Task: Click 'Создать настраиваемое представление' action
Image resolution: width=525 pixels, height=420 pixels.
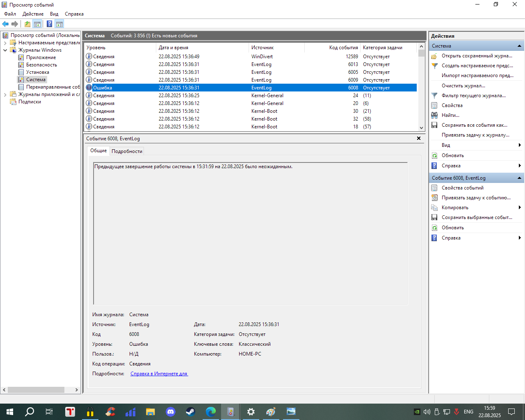Action: (x=477, y=66)
